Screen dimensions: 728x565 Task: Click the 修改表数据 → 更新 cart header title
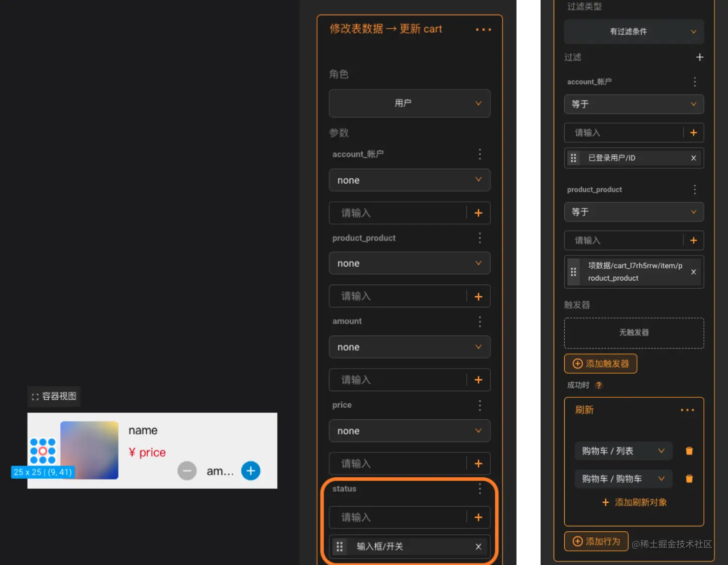[386, 29]
